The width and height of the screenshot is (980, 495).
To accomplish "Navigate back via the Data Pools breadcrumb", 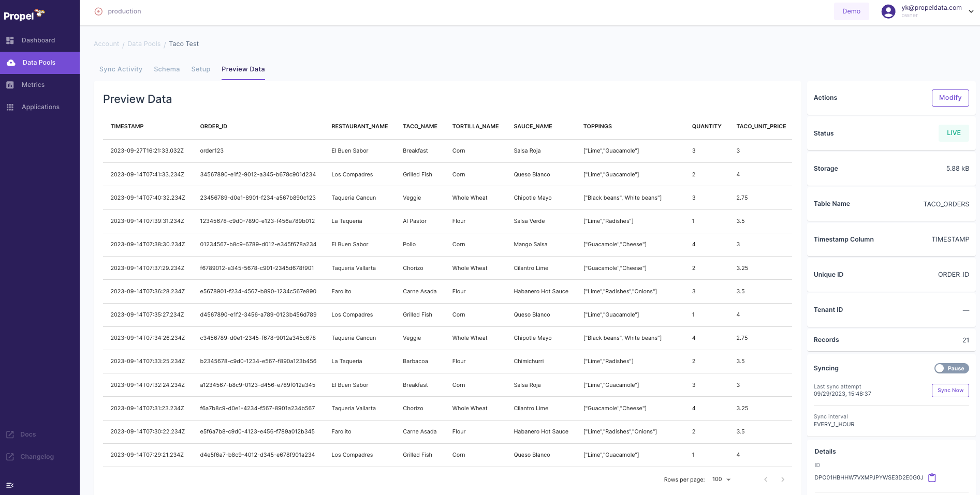I will tap(144, 43).
